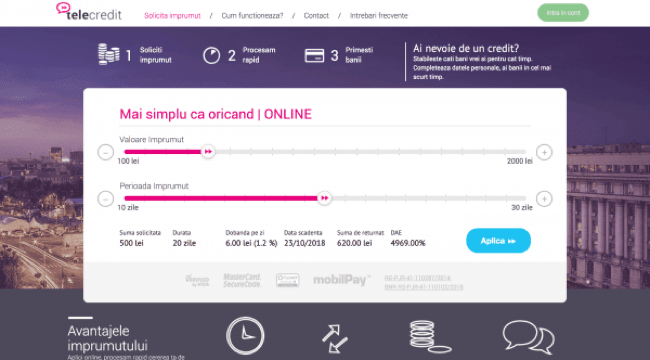Click the credit card icon for Primesti banii

pos(314,56)
